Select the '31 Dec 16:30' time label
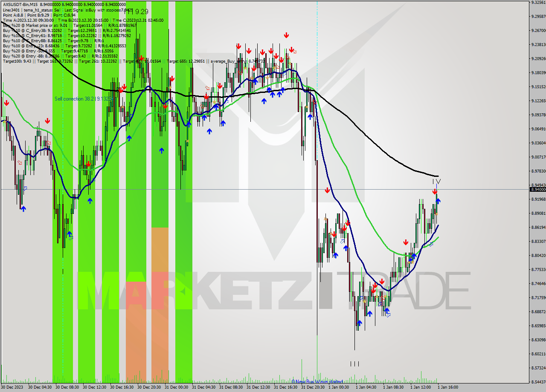 coord(286,388)
